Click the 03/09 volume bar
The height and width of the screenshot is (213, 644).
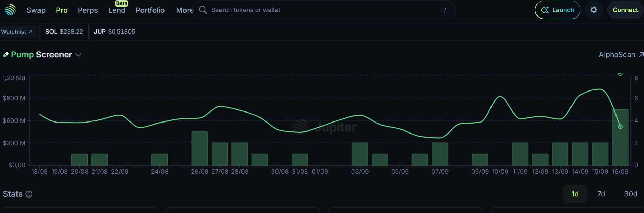[x=360, y=154]
